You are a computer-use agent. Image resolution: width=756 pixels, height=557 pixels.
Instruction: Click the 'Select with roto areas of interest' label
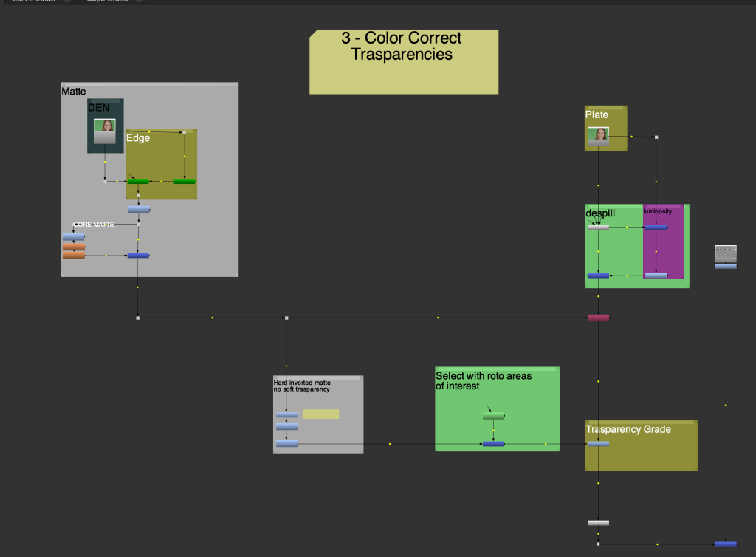click(x=484, y=381)
